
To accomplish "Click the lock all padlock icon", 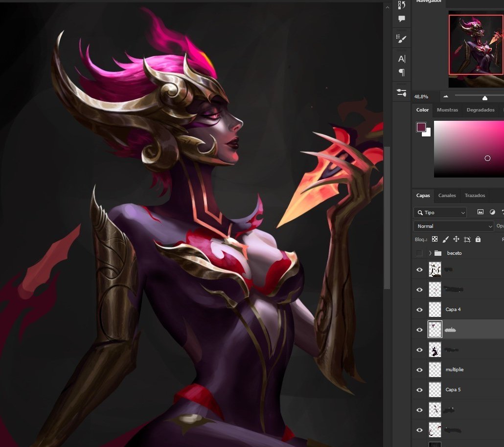I will tap(478, 239).
